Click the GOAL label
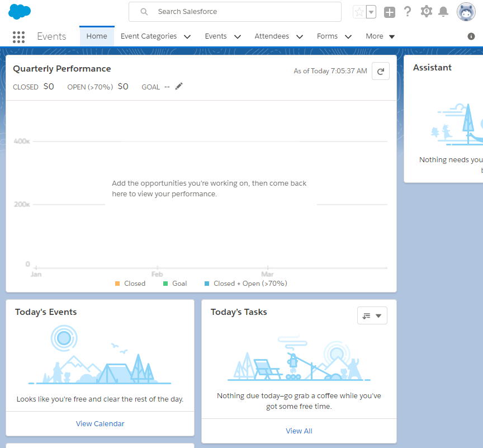The width and height of the screenshot is (483, 448). pyautogui.click(x=150, y=87)
